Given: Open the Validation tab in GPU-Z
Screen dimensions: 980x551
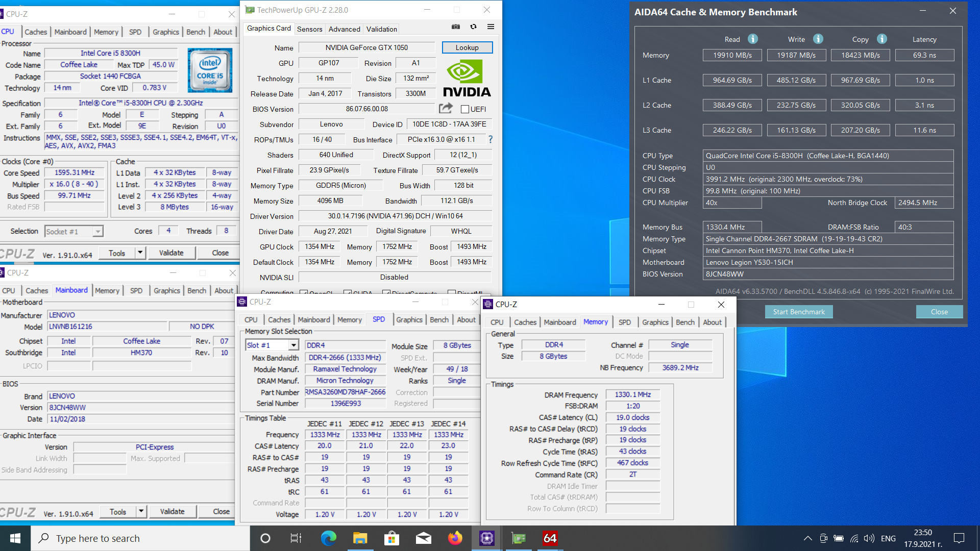Looking at the screenshot, I should [381, 29].
